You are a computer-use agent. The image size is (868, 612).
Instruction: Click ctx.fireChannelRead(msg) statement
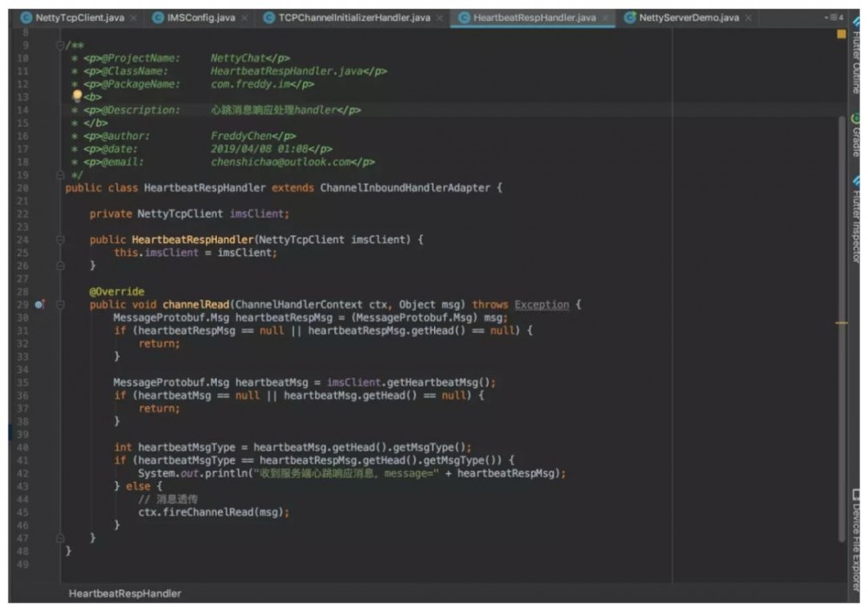214,512
